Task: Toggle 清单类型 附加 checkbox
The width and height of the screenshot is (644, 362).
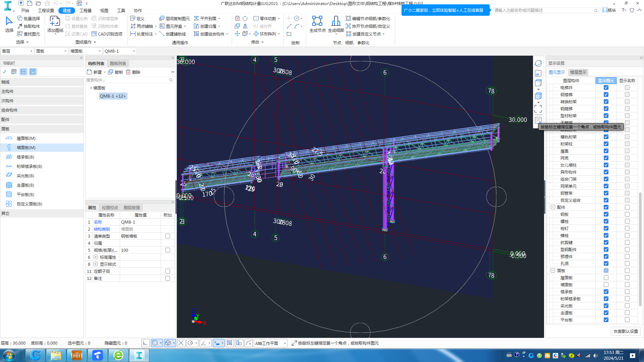Action: point(168,236)
